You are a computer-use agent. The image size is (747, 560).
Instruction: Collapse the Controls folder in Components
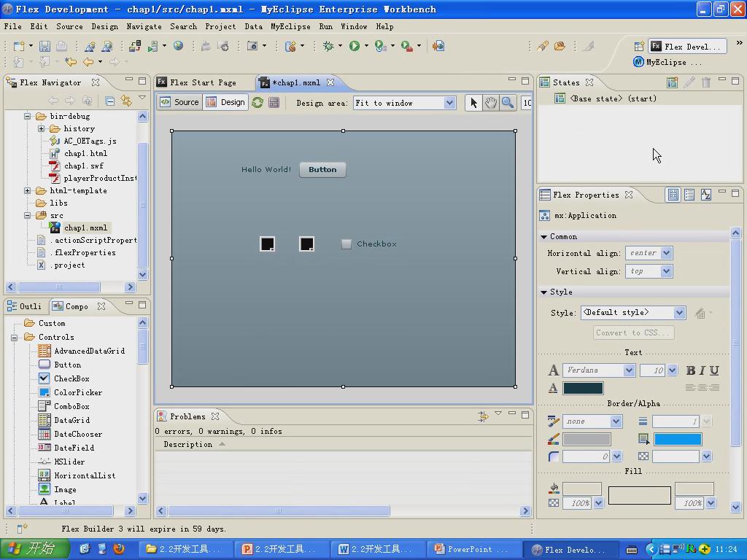click(x=15, y=337)
